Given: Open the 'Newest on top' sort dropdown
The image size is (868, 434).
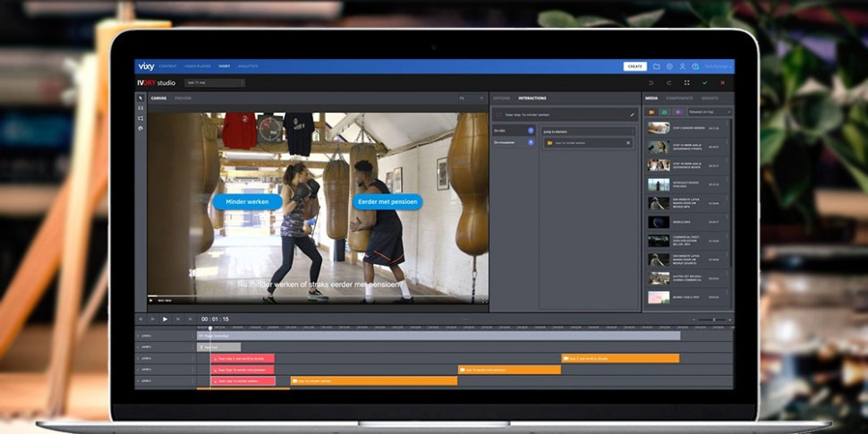Looking at the screenshot, I should [x=709, y=112].
